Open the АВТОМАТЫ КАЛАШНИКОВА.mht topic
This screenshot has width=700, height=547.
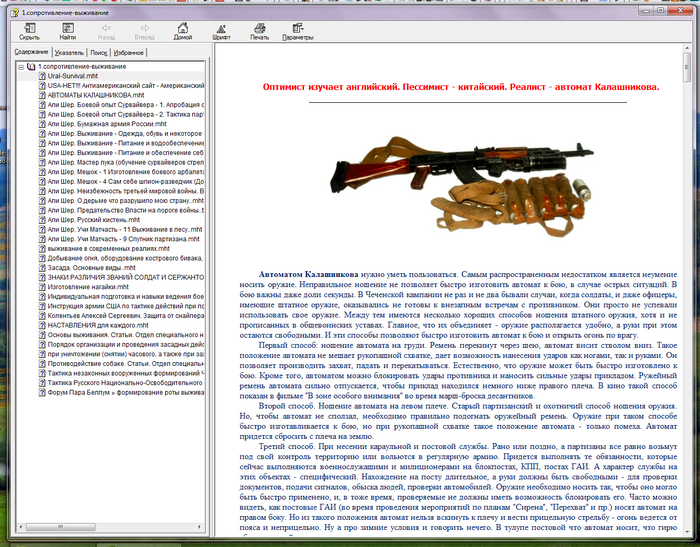point(92,95)
